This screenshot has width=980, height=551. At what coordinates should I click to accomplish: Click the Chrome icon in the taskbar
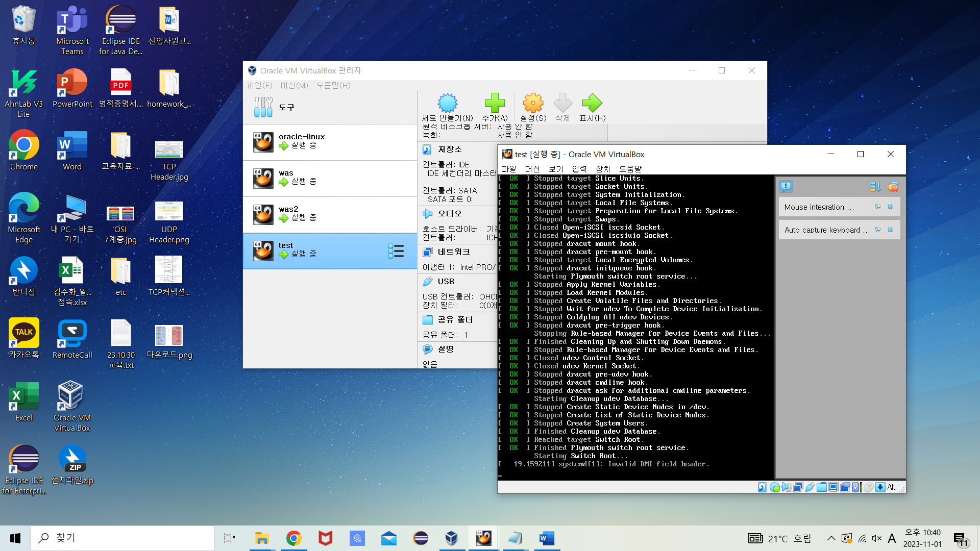pos(293,538)
